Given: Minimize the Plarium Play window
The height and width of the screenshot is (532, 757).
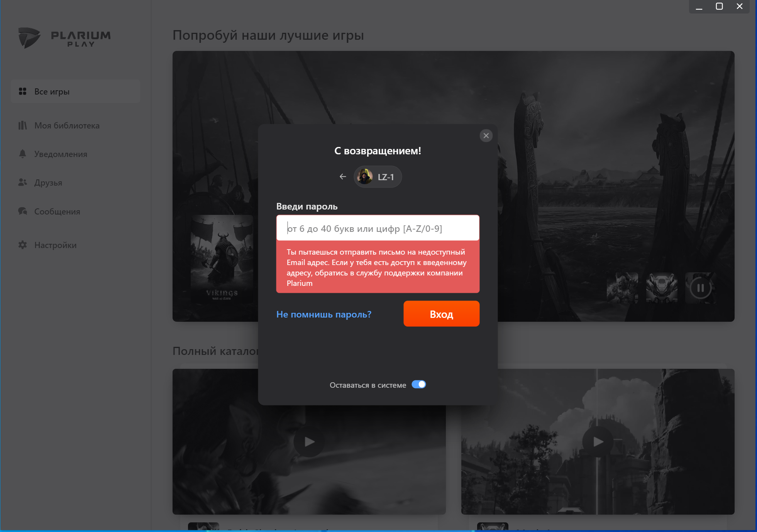Looking at the screenshot, I should (x=699, y=7).
